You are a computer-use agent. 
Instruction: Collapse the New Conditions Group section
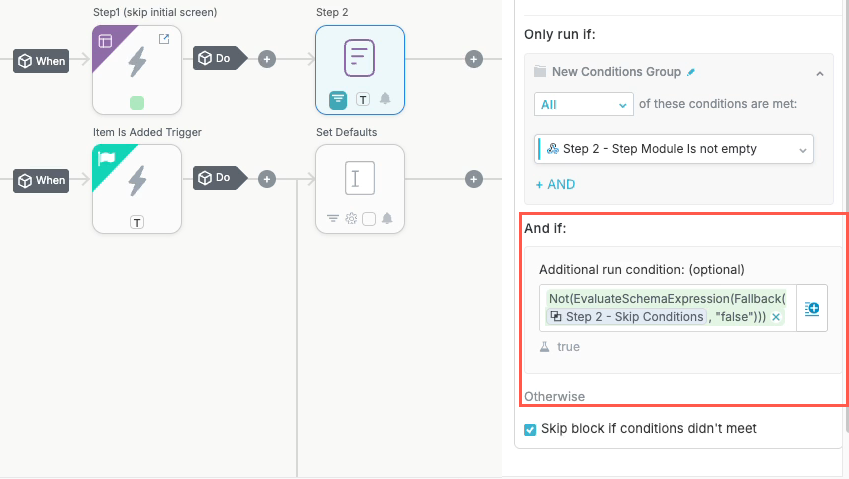[819, 72]
